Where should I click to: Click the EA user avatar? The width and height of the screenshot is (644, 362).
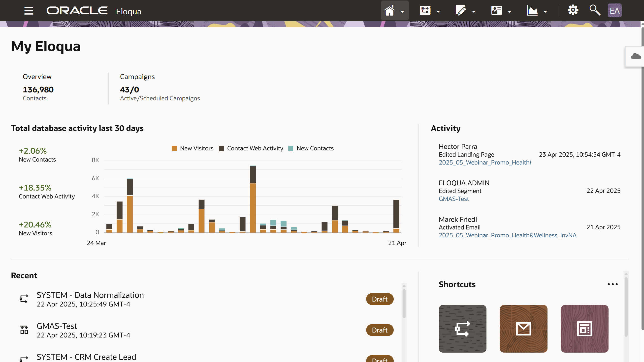click(614, 10)
